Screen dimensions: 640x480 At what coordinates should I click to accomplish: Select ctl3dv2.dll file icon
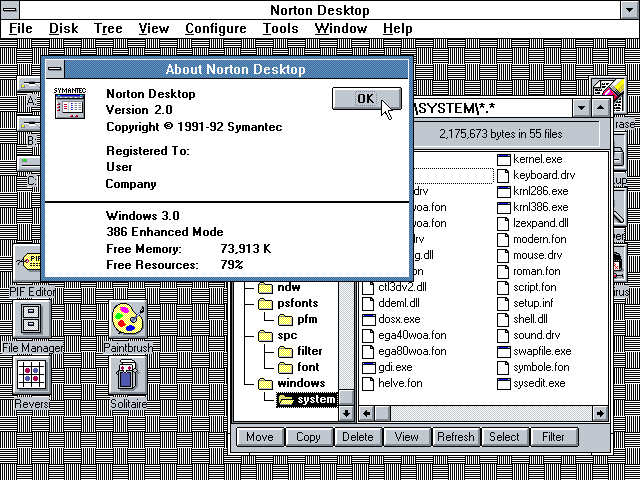click(369, 287)
